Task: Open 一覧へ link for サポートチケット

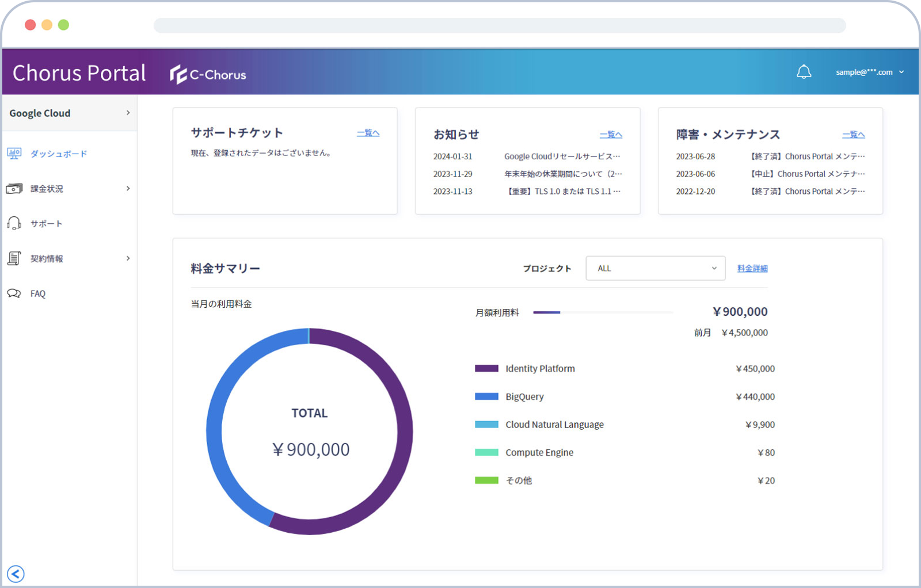Action: coord(368,132)
